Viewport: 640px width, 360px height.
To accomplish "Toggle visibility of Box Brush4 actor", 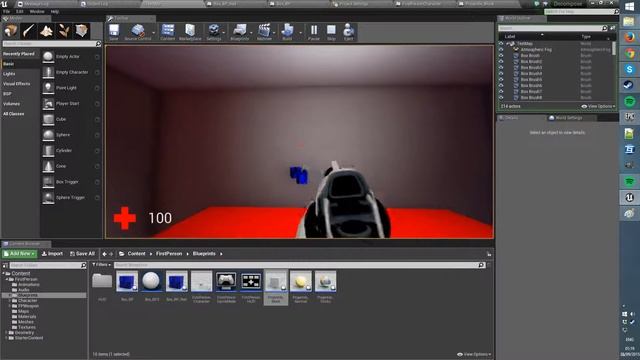I will 501,73.
